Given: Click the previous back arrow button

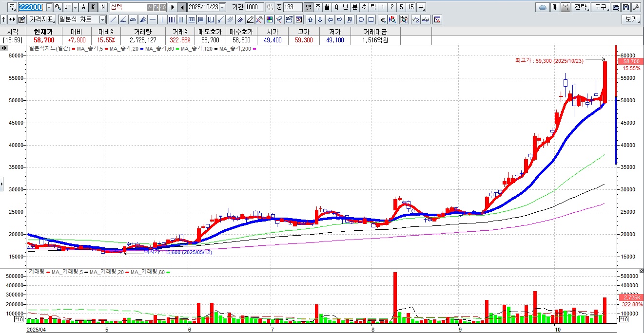Looking at the screenshot, I should tap(182, 7).
